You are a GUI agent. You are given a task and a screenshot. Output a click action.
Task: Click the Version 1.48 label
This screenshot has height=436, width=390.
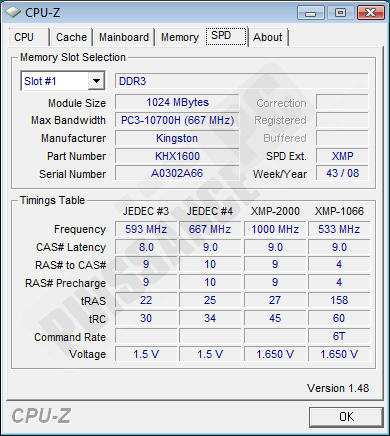coord(338,388)
